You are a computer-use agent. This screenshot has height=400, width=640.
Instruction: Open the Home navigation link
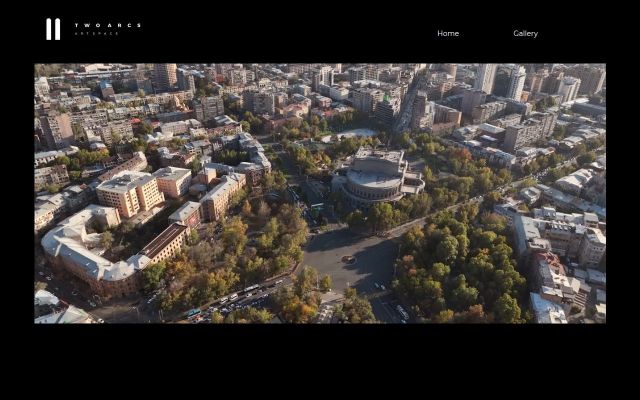pyautogui.click(x=448, y=33)
